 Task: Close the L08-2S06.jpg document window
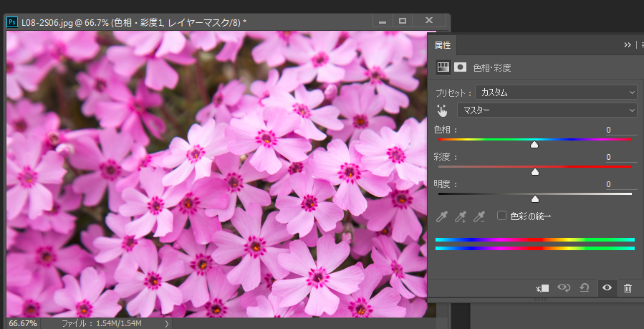(429, 21)
